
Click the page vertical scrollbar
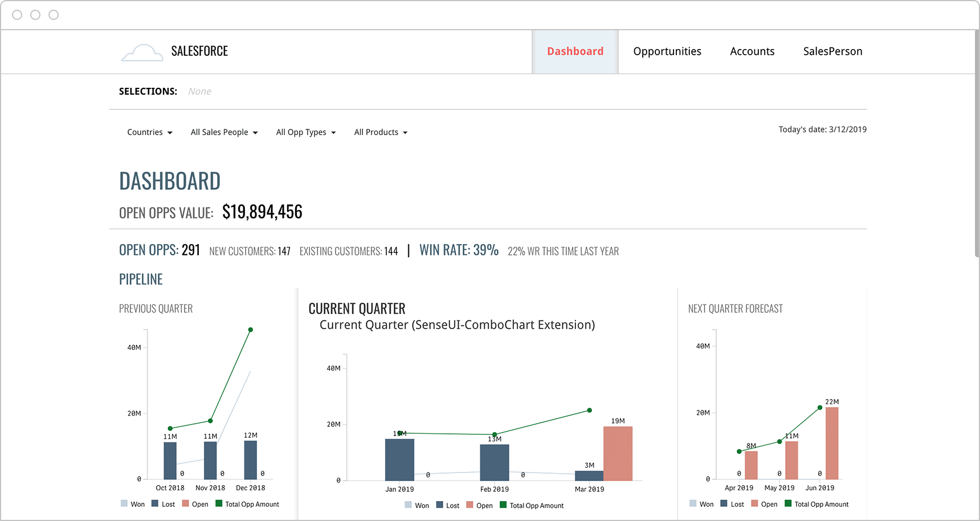click(977, 143)
